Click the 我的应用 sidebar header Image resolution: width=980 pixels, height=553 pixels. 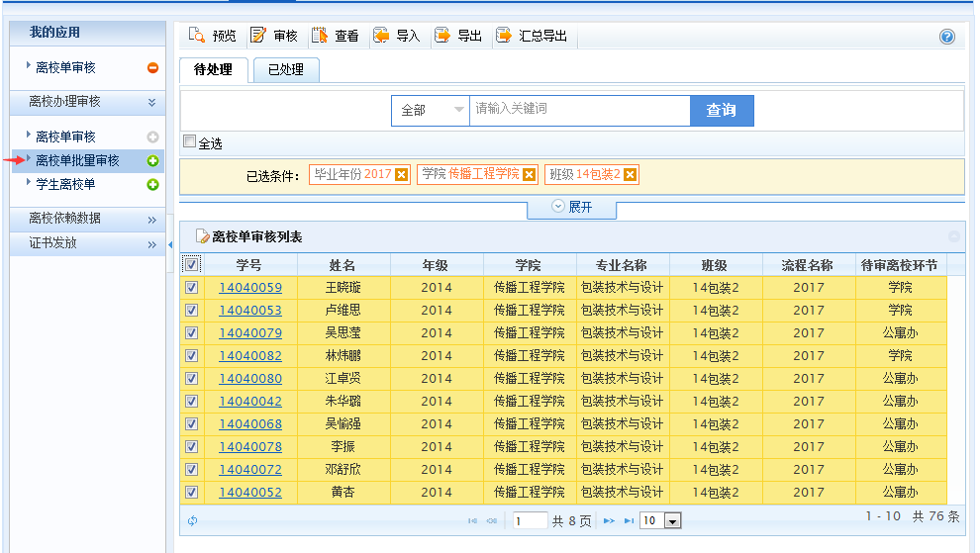tap(55, 33)
